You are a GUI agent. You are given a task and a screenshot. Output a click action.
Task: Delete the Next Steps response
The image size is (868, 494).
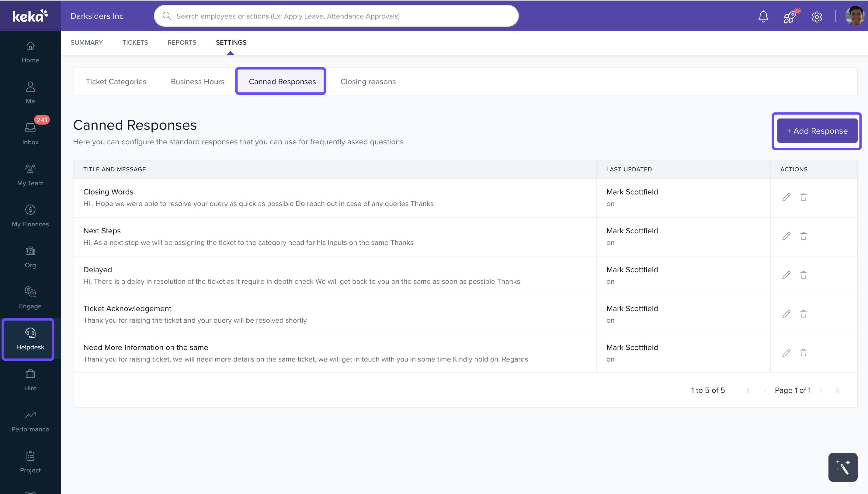tap(803, 236)
